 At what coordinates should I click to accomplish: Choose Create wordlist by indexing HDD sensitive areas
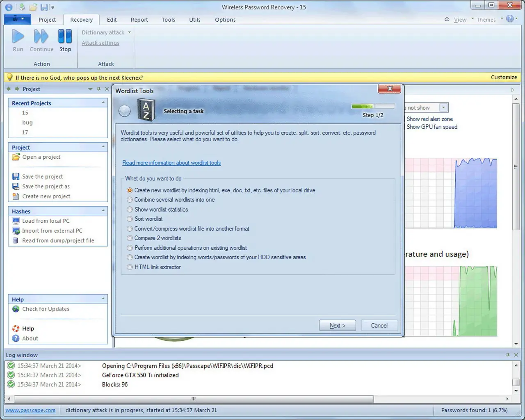[x=130, y=258]
